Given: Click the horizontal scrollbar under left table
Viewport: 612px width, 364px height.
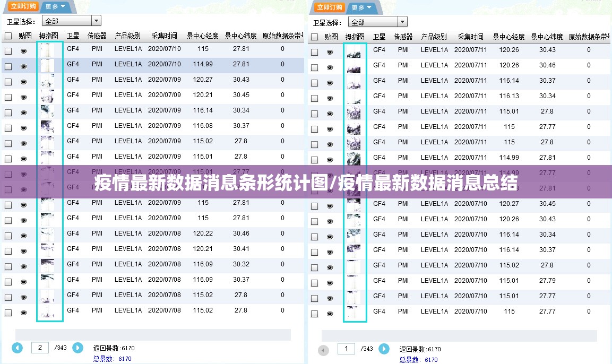Looking at the screenshot, I should [x=153, y=334].
